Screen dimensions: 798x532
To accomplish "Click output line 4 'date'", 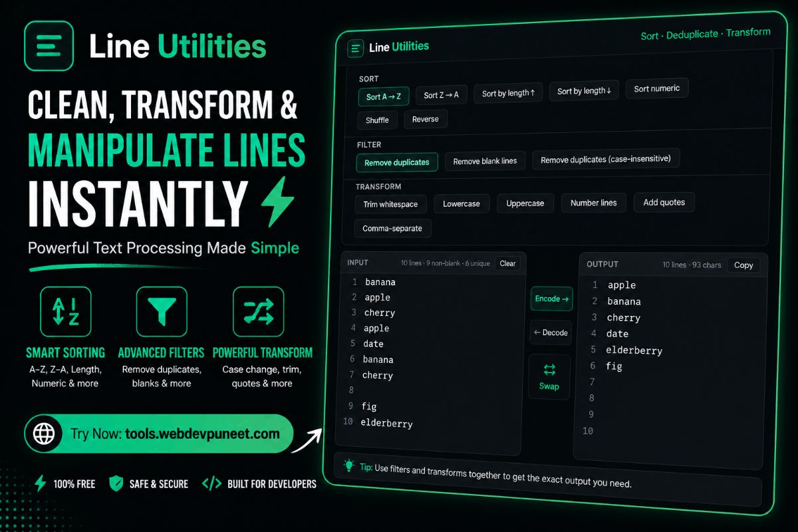I will [617, 334].
